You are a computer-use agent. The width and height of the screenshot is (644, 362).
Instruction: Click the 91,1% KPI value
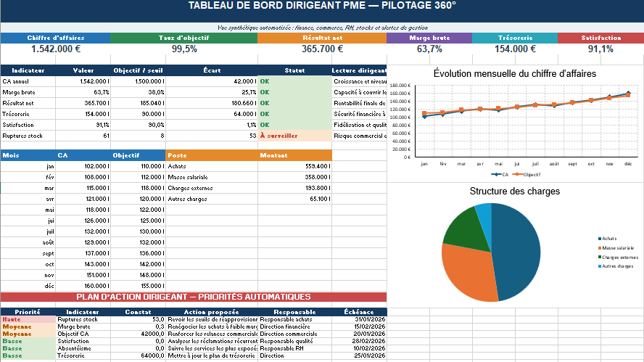click(x=601, y=49)
